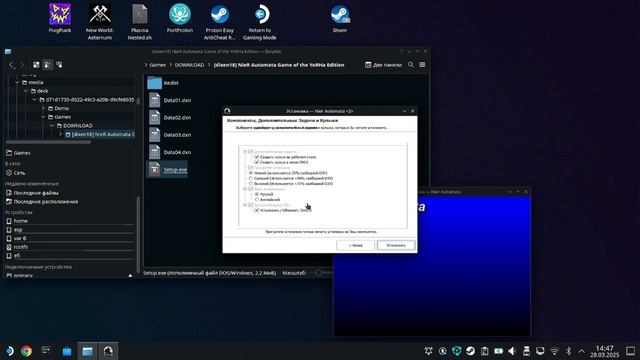This screenshot has width=640, height=360.
Task: Open rootfs device in sidebar
Action: click(69, 247)
